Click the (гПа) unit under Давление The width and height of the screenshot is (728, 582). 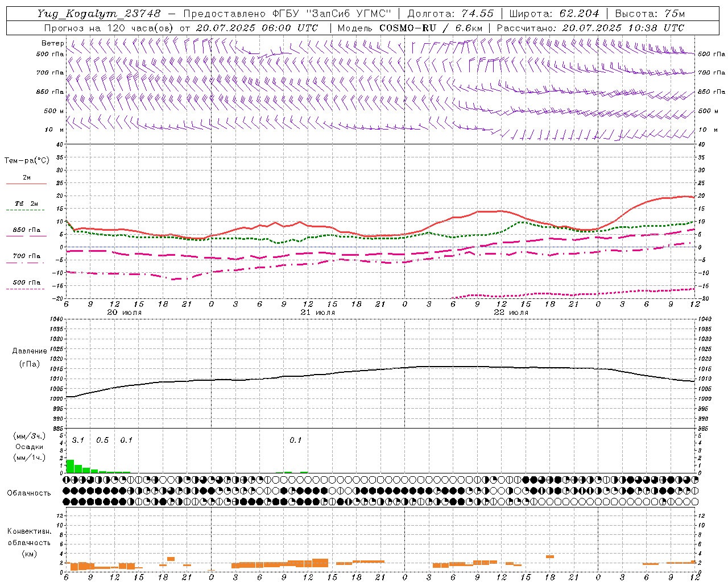tap(30, 364)
